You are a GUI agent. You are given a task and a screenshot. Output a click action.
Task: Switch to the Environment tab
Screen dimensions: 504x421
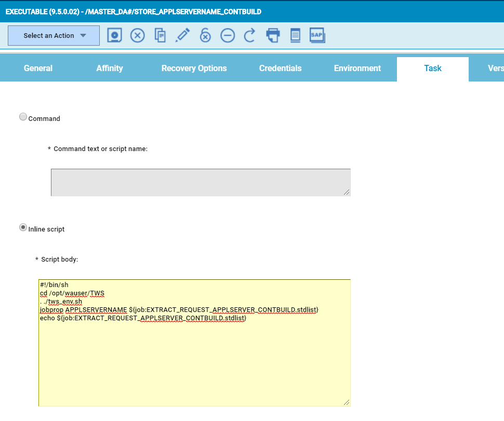[357, 69]
